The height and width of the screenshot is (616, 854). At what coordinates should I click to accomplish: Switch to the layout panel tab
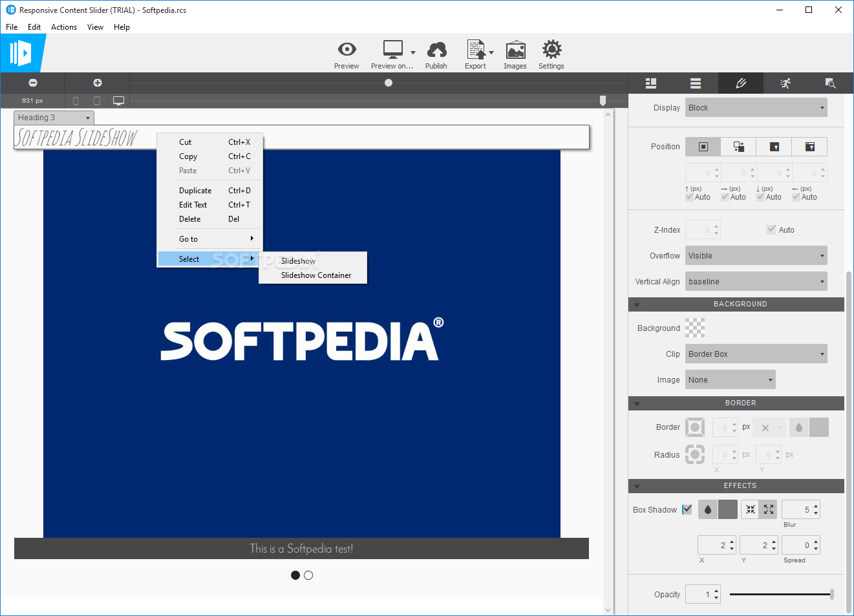[651, 83]
